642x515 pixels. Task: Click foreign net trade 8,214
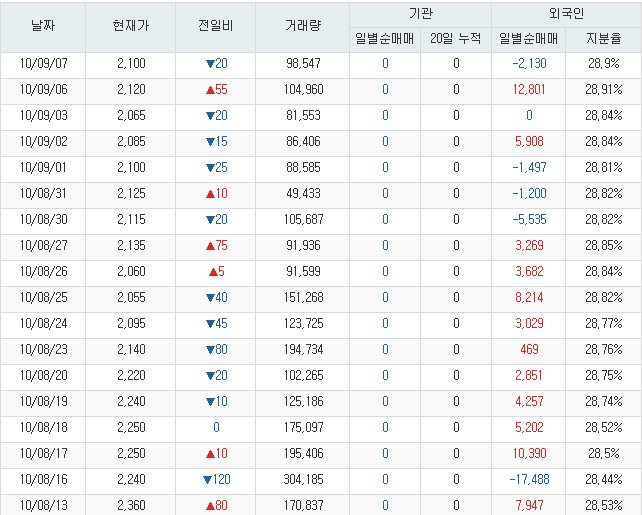coord(529,297)
